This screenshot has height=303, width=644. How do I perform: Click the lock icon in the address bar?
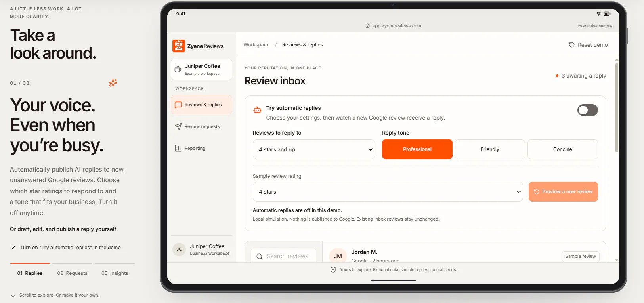[367, 26]
